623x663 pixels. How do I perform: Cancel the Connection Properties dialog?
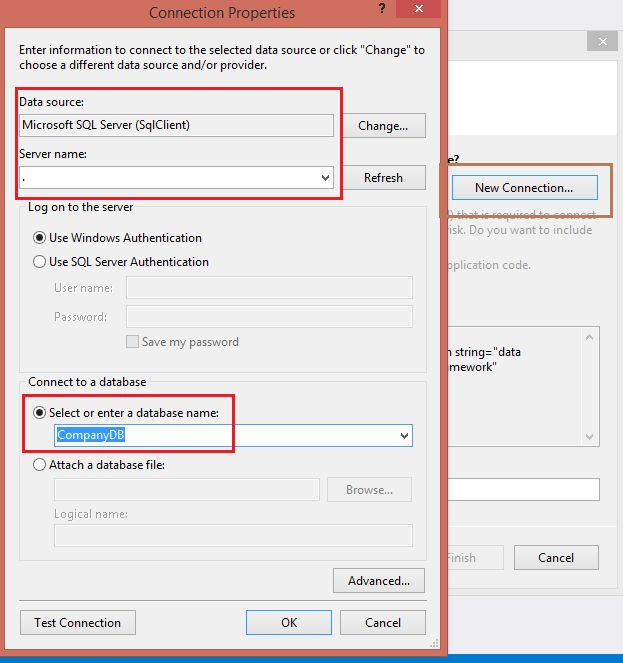383,622
